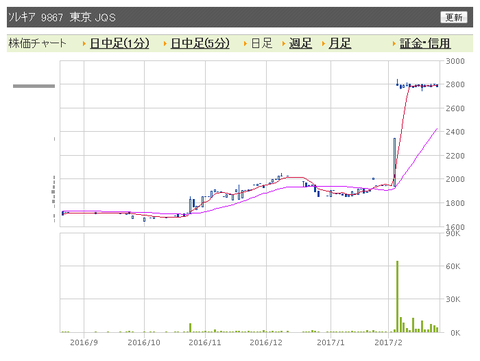
Task: Click the 1800 price axis label
Action: [455, 203]
